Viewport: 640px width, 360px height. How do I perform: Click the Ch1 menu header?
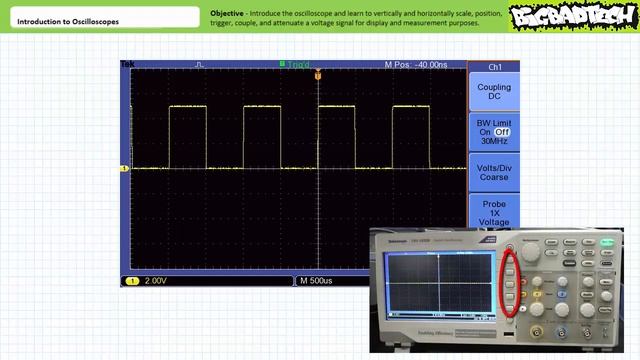pos(494,67)
